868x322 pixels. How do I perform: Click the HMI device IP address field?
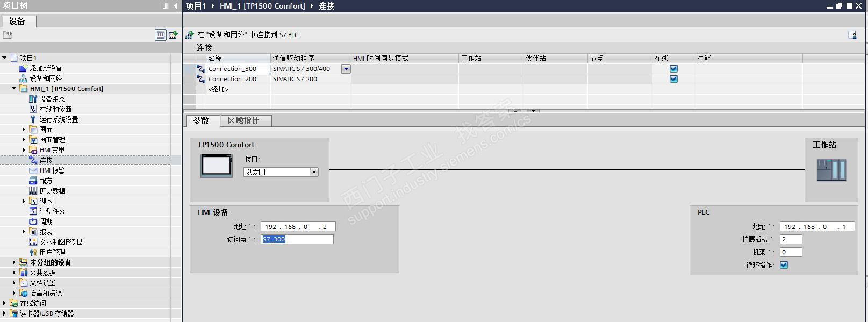[x=298, y=227]
